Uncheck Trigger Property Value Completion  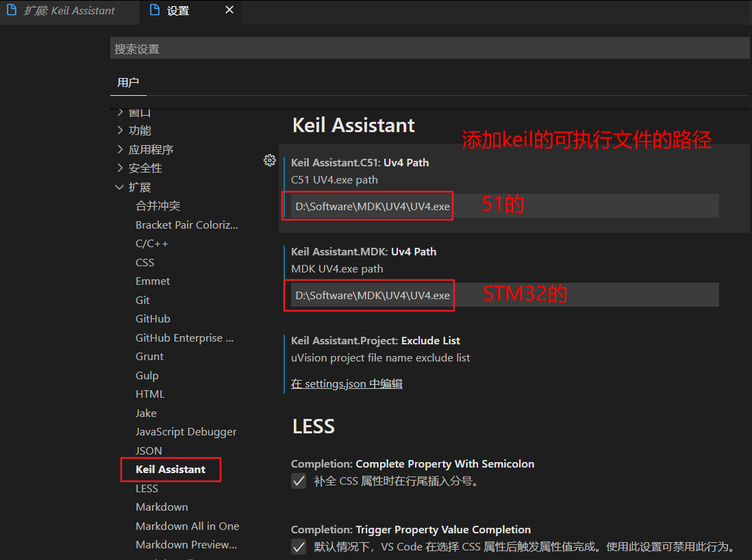[x=299, y=546]
